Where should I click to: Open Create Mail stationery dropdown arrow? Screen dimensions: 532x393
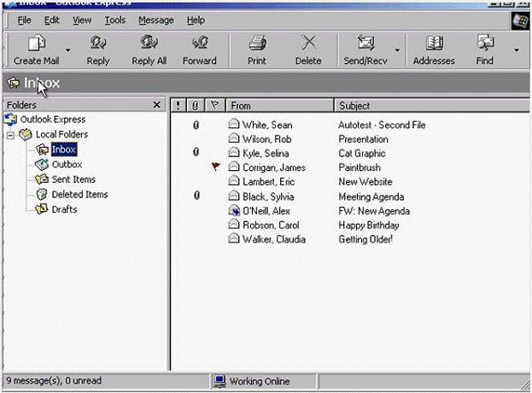coord(67,50)
